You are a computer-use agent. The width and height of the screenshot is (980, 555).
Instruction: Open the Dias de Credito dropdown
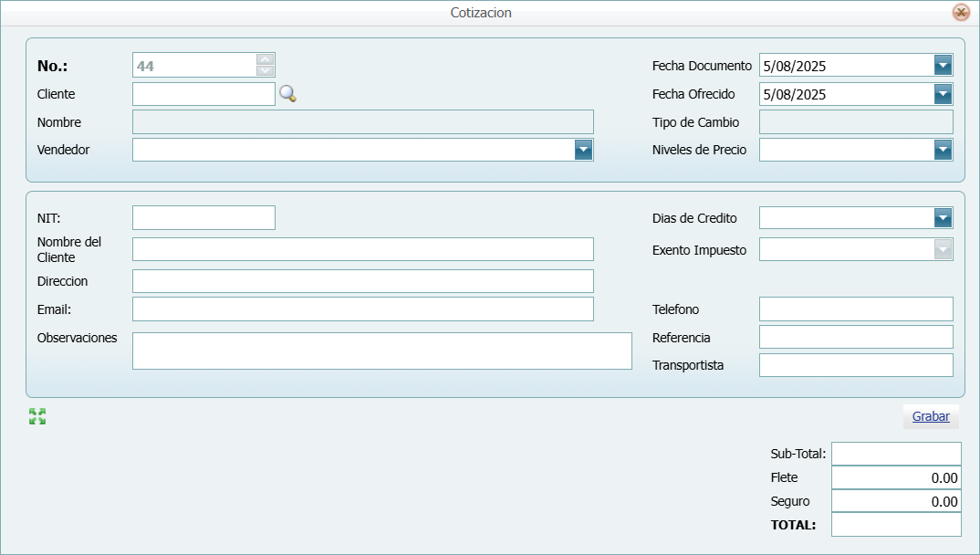click(944, 217)
